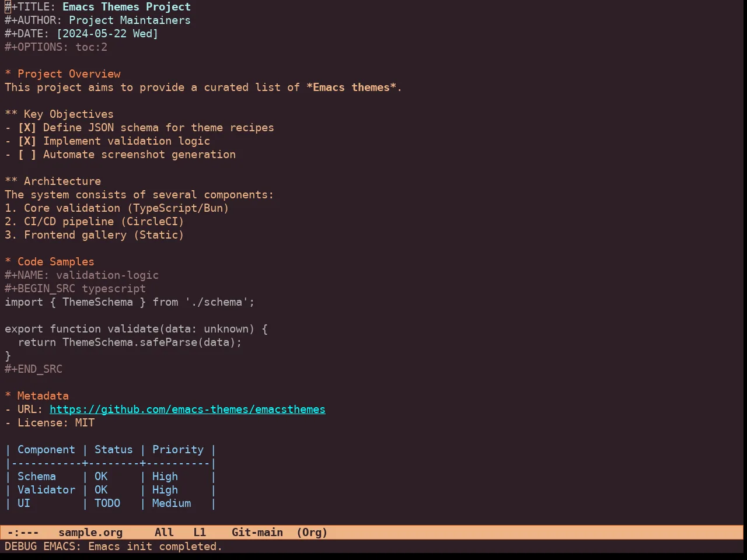Click the 'Core validation (TypeScript/Bun)' list item
This screenshot has width=747, height=560.
117,208
